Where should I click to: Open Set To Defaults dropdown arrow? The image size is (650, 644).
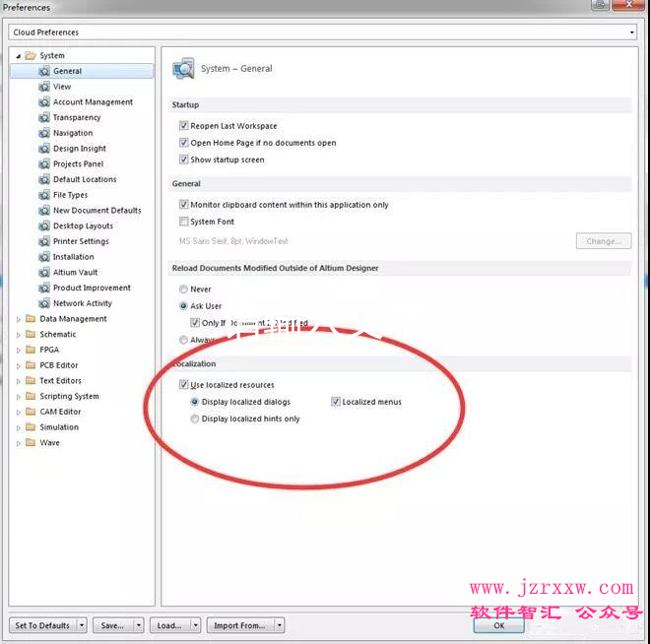[82, 625]
